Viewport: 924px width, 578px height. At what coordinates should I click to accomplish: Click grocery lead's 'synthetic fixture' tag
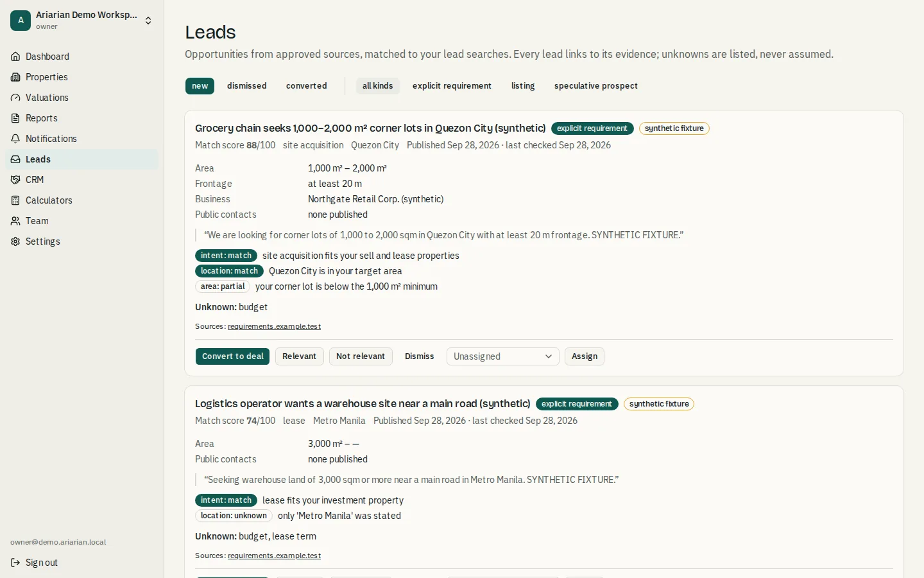point(674,128)
